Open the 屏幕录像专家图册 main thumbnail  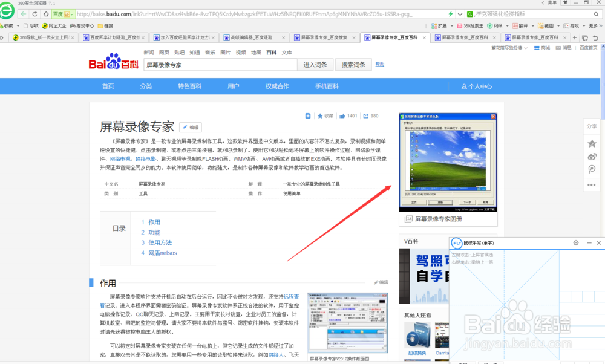click(448, 162)
